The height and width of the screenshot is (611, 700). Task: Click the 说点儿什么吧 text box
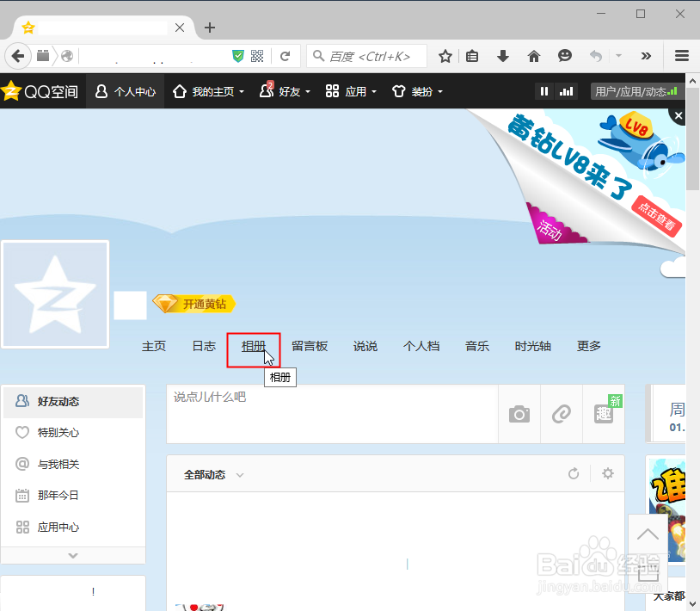(333, 414)
